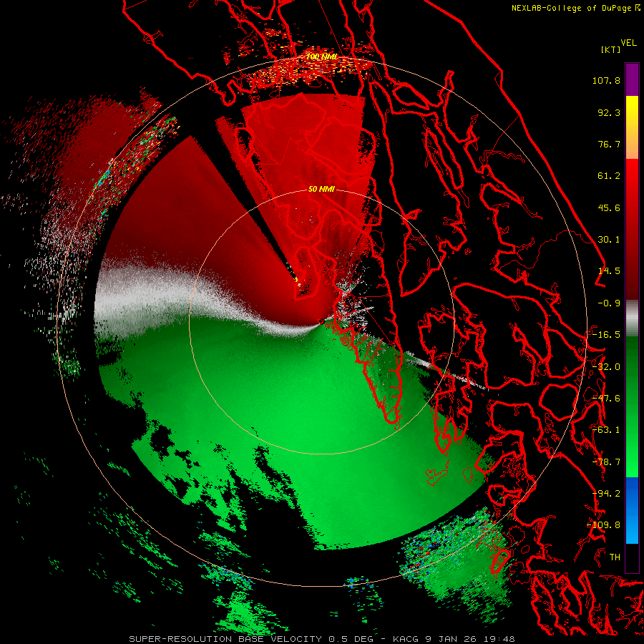Click the 45.6 velocity scale value
Screen dimensions: 644x644
[x=609, y=208]
